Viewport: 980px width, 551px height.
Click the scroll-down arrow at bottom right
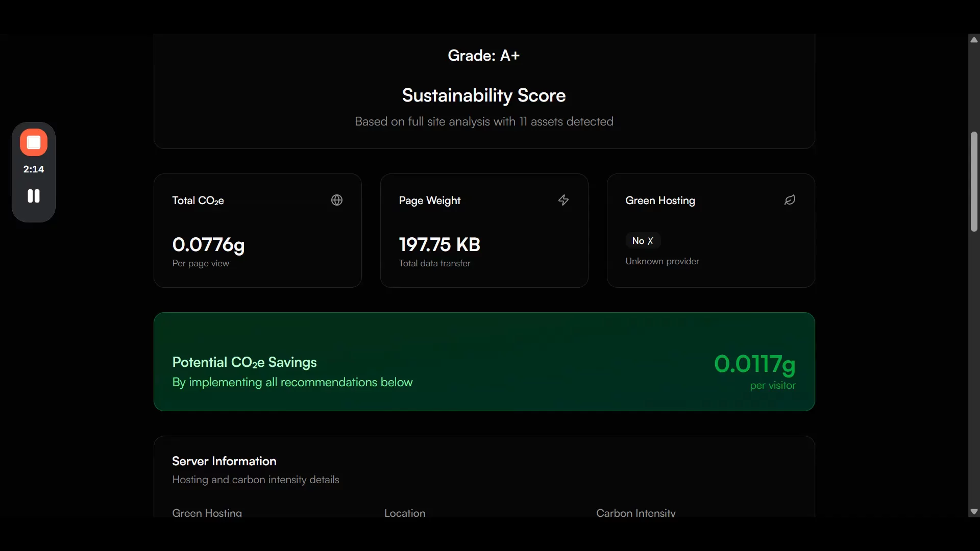[974, 512]
